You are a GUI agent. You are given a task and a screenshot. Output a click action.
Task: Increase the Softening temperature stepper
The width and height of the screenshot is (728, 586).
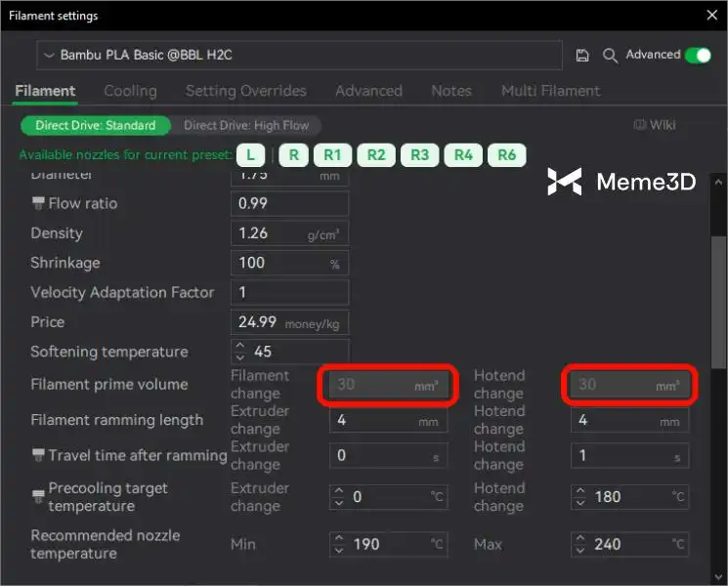tap(240, 346)
